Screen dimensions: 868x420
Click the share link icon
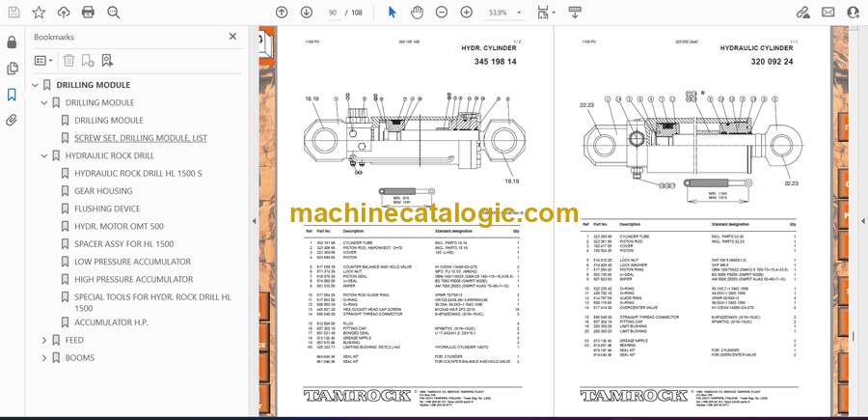802,13
